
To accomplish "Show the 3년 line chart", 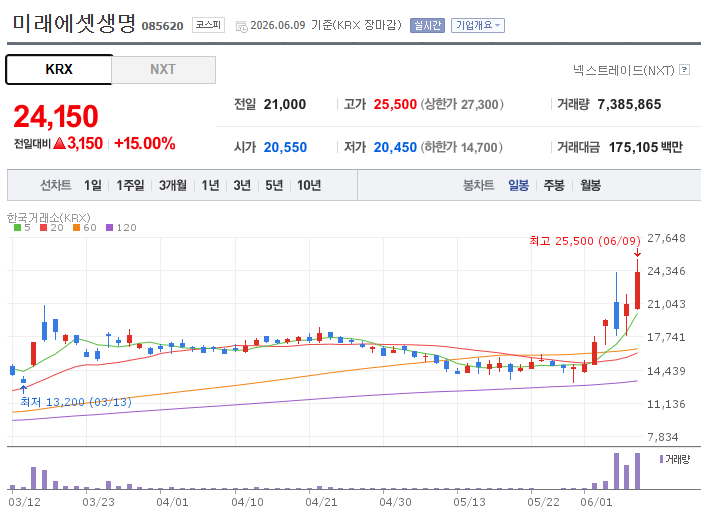I will pyautogui.click(x=242, y=185).
